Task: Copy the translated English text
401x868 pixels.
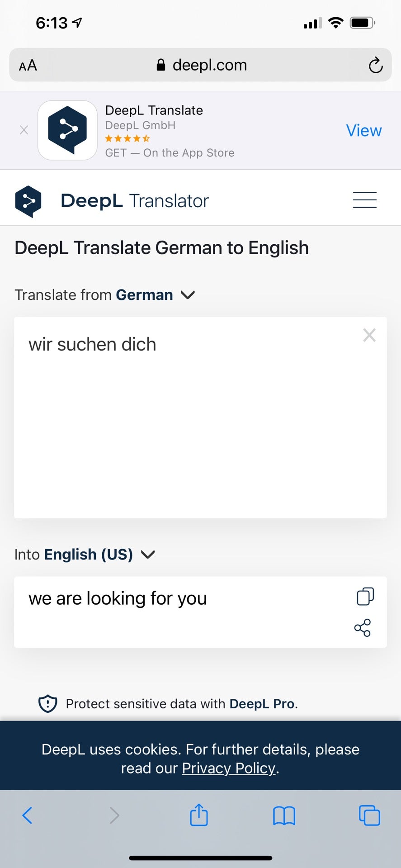Action: tap(365, 596)
